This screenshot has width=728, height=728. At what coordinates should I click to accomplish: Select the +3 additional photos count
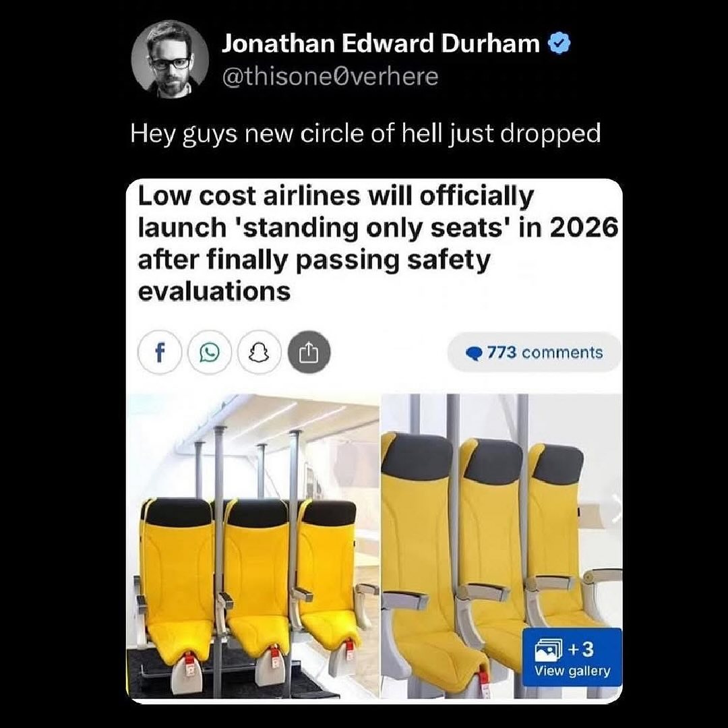pos(579,649)
